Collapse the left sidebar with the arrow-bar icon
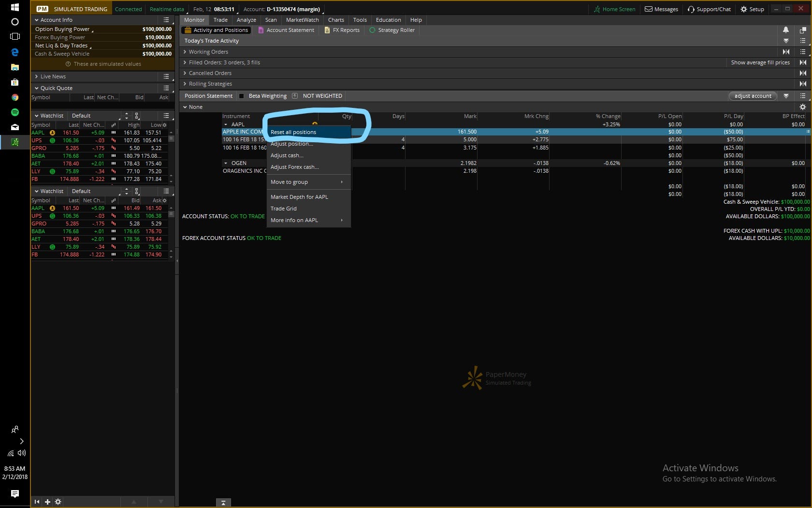 [37, 502]
